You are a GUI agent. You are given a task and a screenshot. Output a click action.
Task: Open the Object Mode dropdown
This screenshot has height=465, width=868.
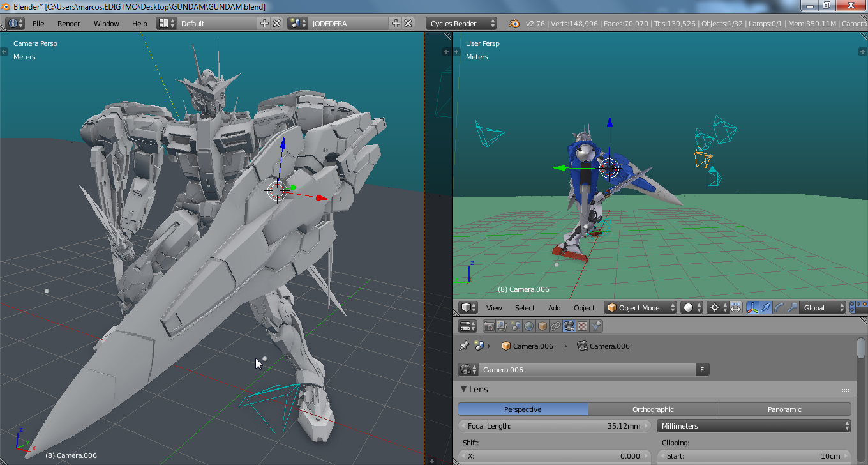pyautogui.click(x=640, y=308)
